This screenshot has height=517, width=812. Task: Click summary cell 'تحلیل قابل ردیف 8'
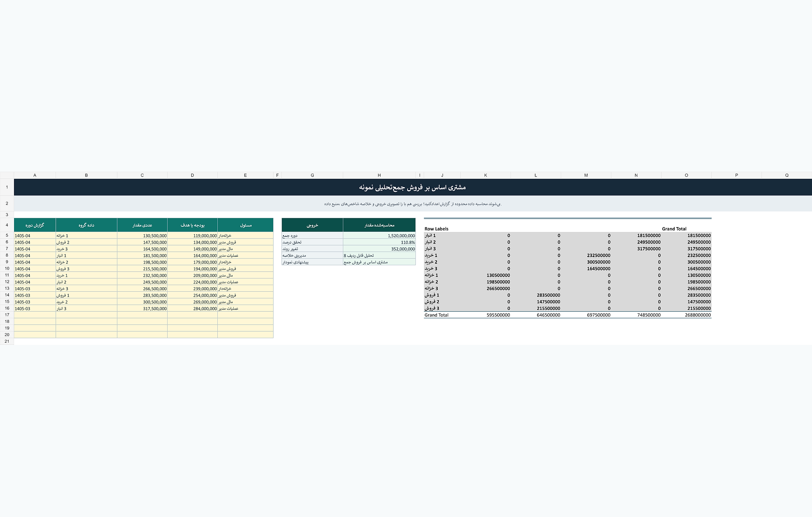coord(379,256)
